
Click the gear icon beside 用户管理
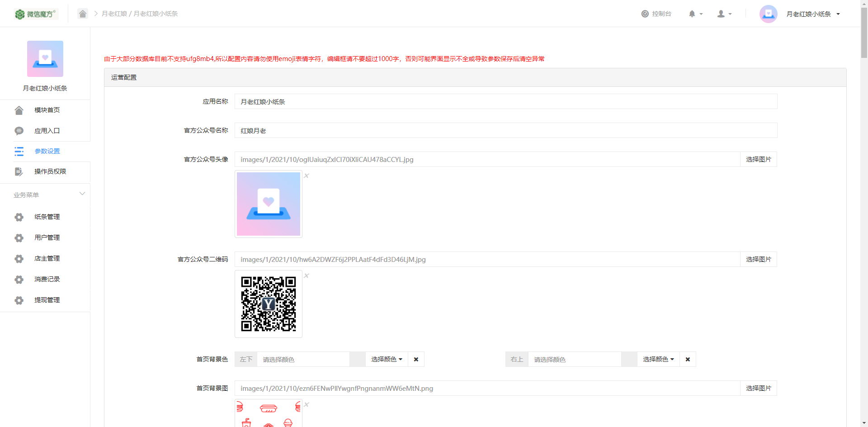[x=19, y=238]
